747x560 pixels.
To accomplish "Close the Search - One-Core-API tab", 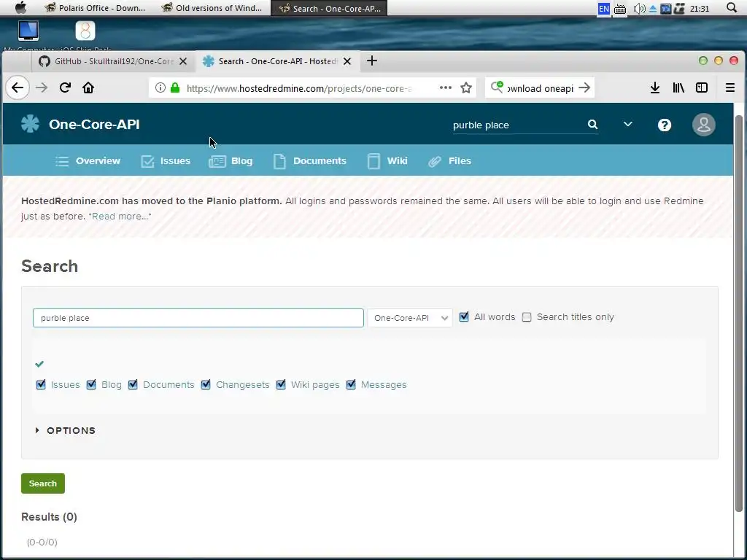I will [347, 61].
